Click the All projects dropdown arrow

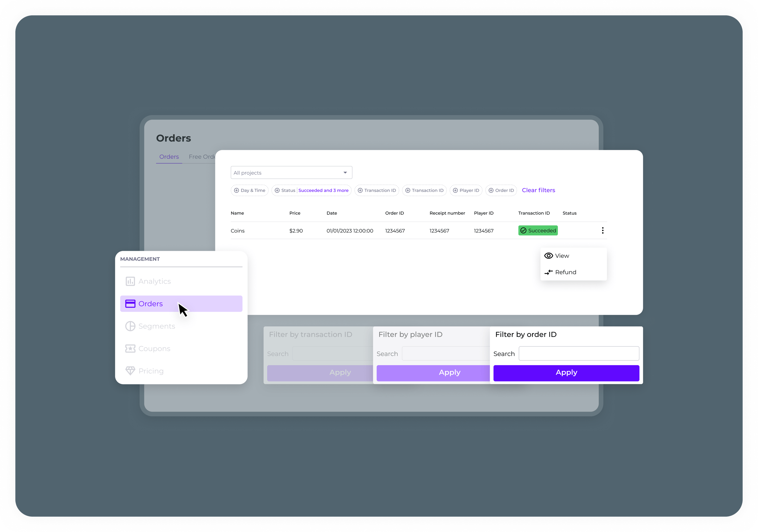coord(345,173)
